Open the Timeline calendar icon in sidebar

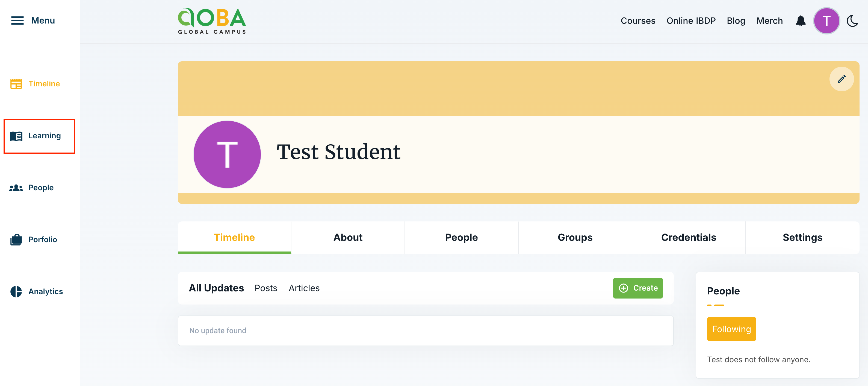[16, 83]
